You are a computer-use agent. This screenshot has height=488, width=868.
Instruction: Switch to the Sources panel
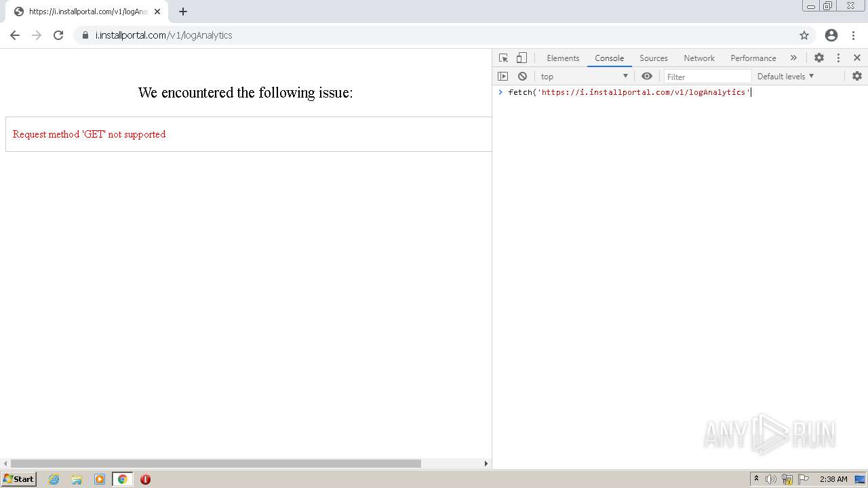pyautogui.click(x=654, y=58)
